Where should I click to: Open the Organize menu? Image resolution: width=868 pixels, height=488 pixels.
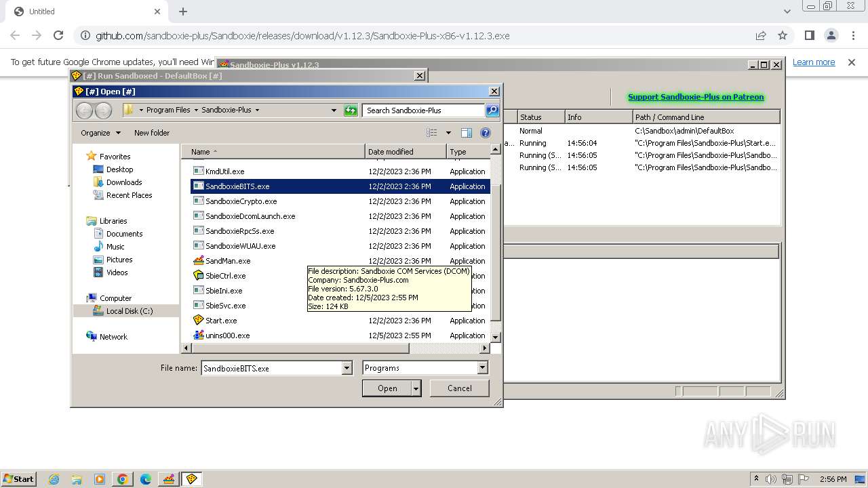pyautogui.click(x=100, y=133)
